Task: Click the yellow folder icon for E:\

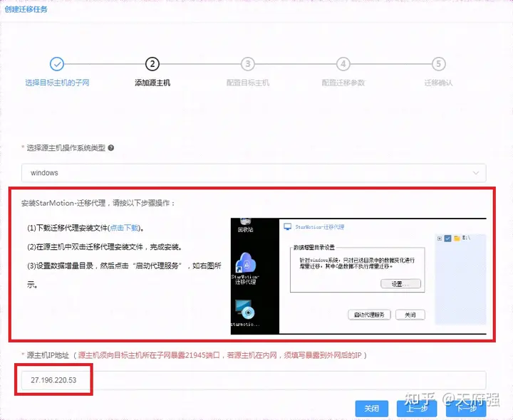Action: click(x=457, y=238)
